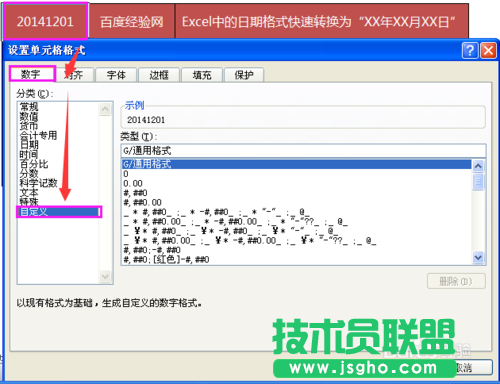Click the 删除 button

point(456,282)
